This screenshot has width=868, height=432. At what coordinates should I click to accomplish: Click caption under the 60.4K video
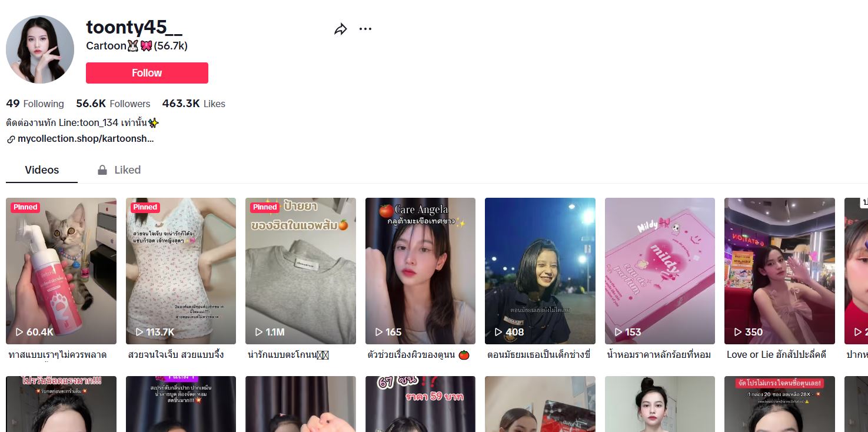pos(58,355)
